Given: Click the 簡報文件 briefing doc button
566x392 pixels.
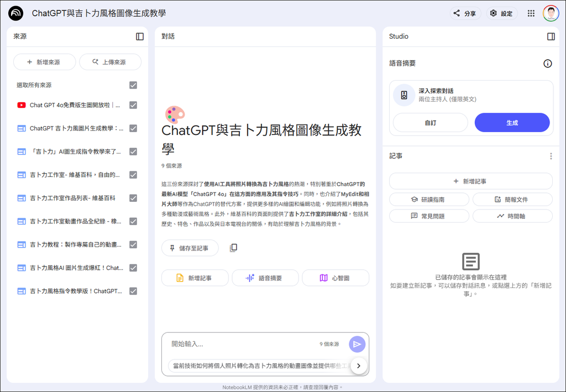Looking at the screenshot, I should pyautogui.click(x=512, y=200).
